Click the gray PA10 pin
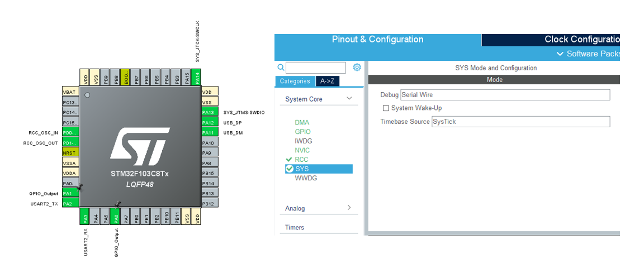Viewport: 644px width, 269px height. pos(210,143)
